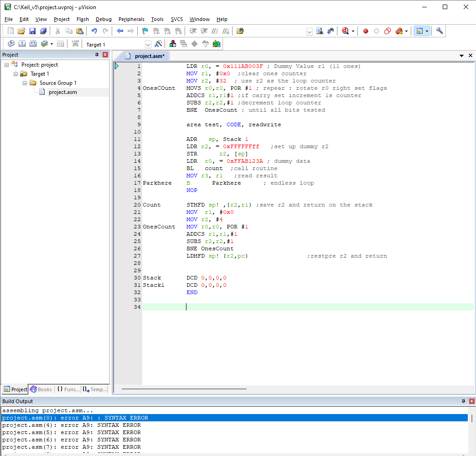Click the Rebuild all target files icon
Image resolution: width=476 pixels, height=456 pixels.
[x=32, y=44]
